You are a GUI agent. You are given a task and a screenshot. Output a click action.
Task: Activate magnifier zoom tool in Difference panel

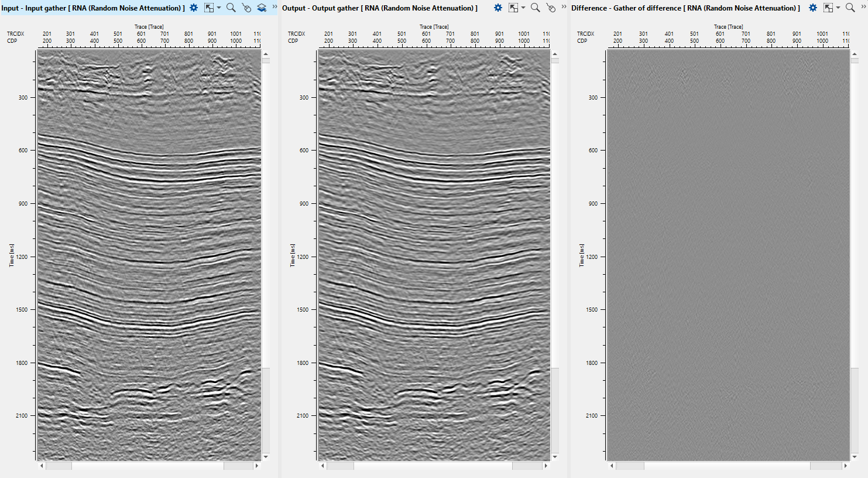click(850, 8)
